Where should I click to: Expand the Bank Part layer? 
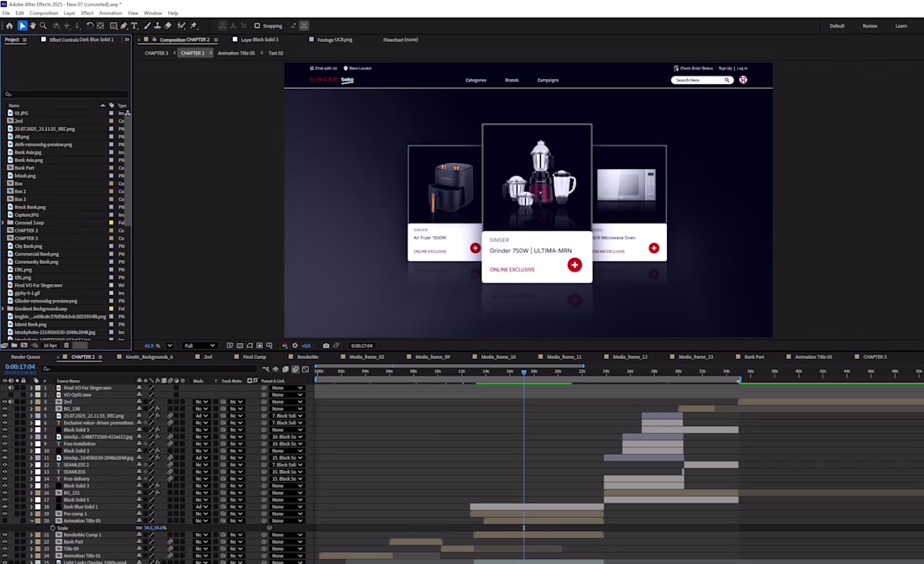[x=31, y=542]
